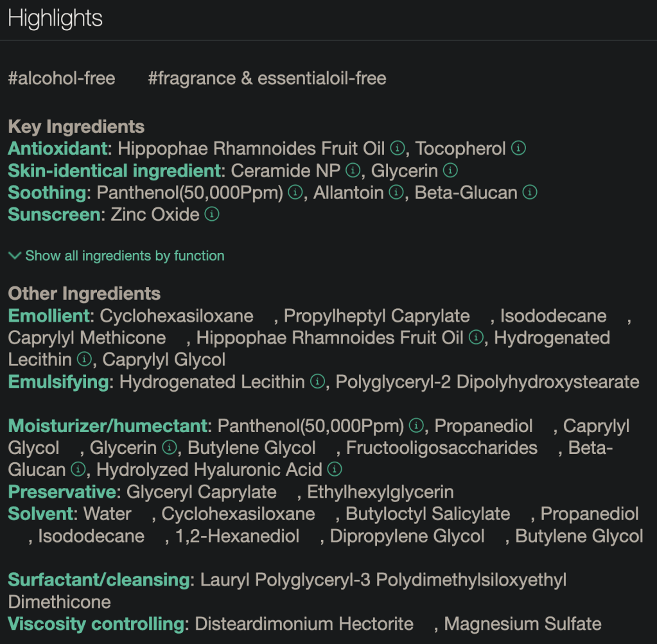Click the info icon beside Allantoin
The image size is (657, 644).
(x=397, y=193)
